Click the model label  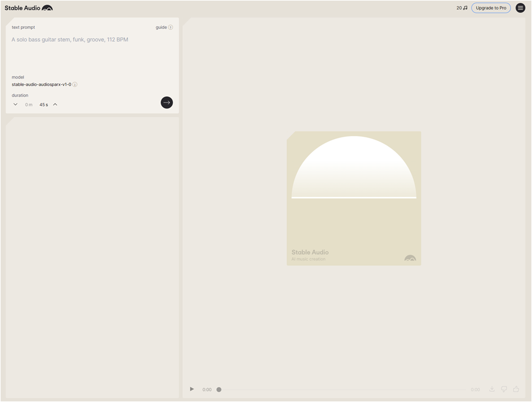point(18,77)
